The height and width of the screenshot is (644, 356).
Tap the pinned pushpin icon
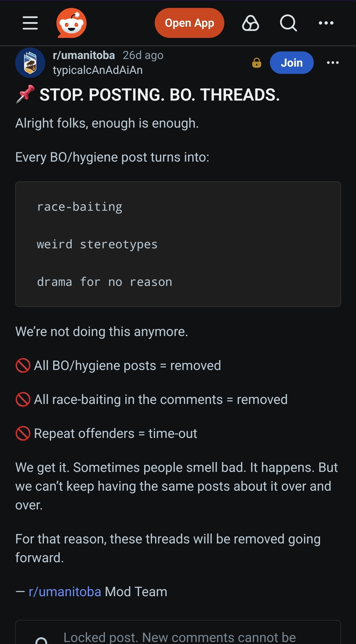point(25,94)
